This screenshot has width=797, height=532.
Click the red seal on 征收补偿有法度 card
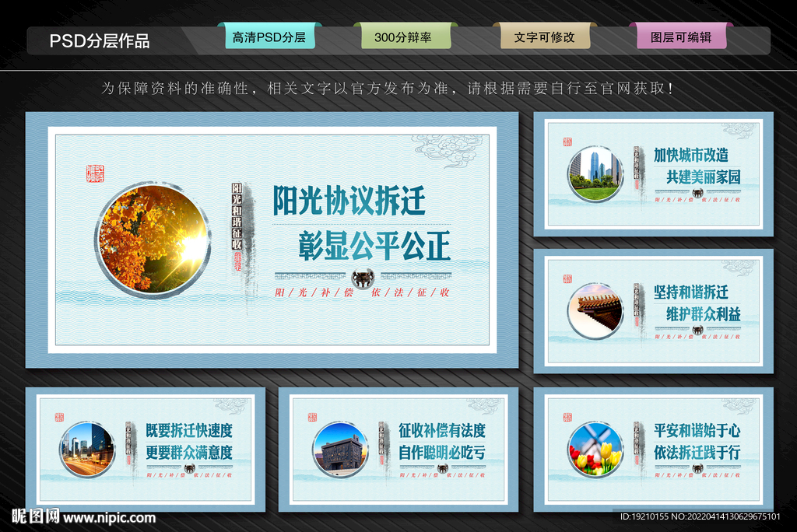[x=313, y=417]
